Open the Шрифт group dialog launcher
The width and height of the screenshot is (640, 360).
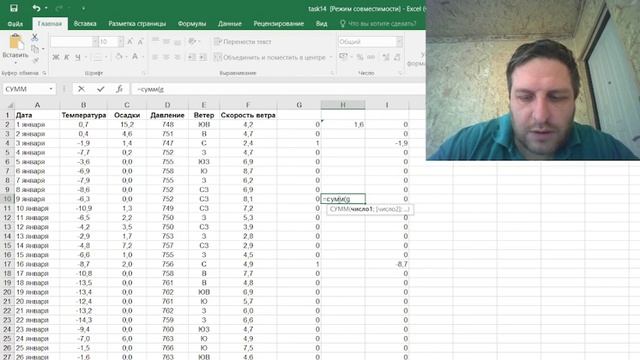click(143, 73)
